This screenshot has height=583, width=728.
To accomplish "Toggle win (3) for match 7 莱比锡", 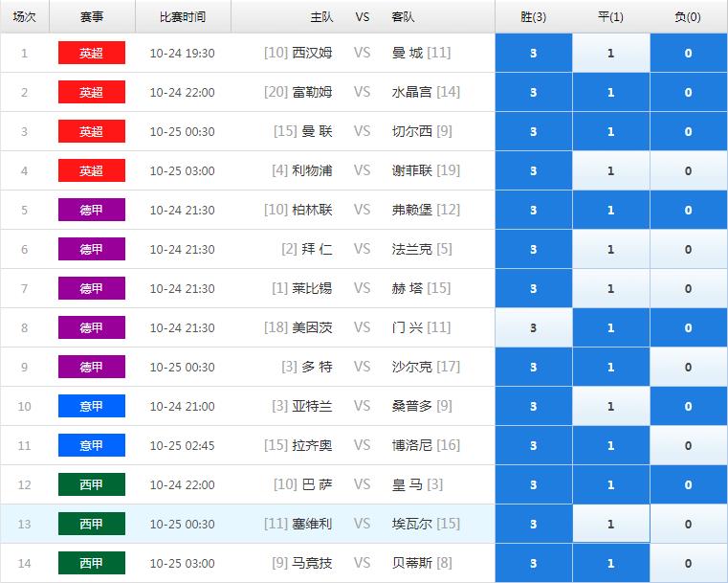I will tap(534, 288).
